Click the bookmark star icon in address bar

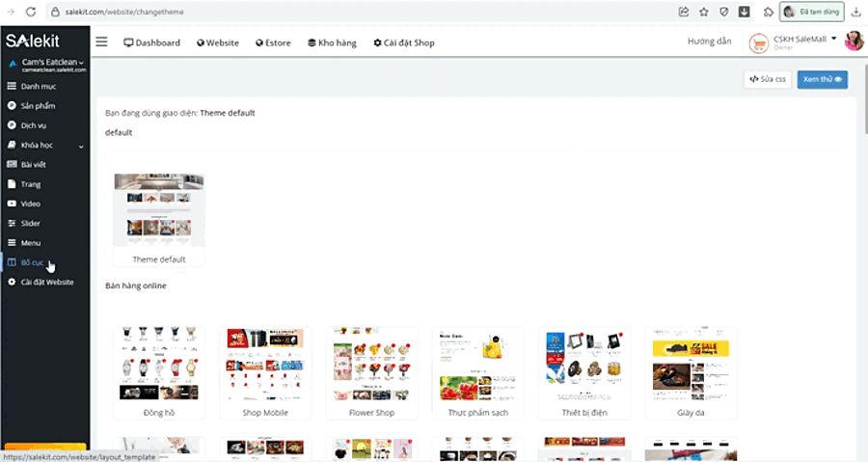coord(704,12)
